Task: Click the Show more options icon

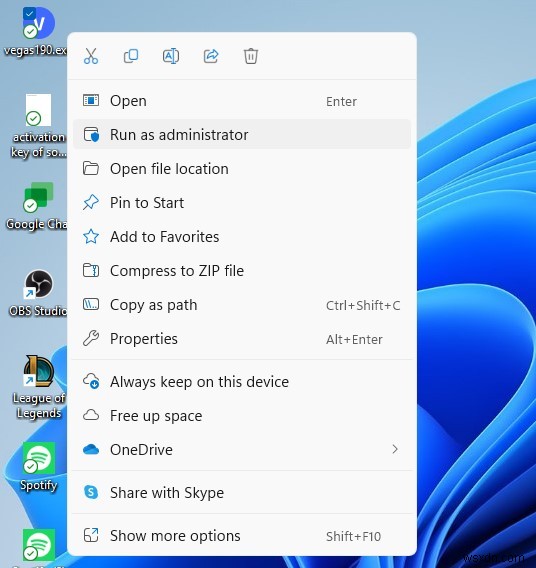Action: [91, 535]
